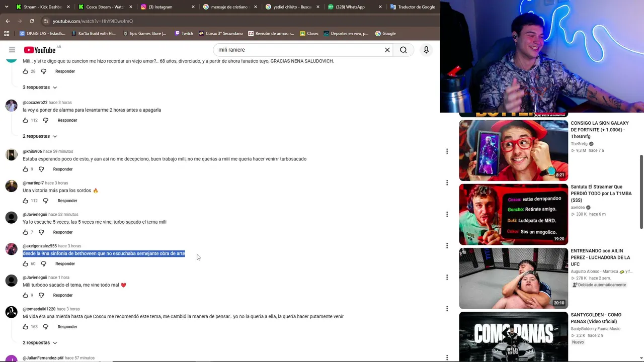Dislike the comment by @khilo906

coord(41,169)
